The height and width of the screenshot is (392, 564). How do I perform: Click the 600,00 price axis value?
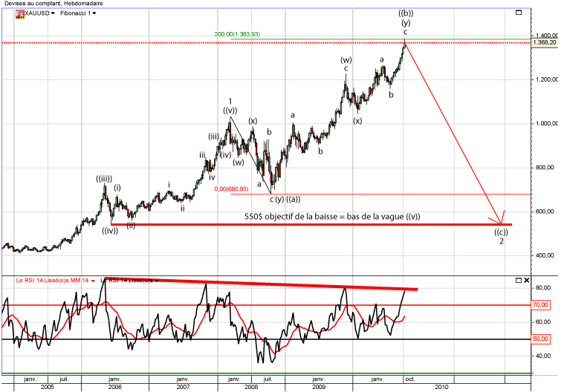[544, 212]
